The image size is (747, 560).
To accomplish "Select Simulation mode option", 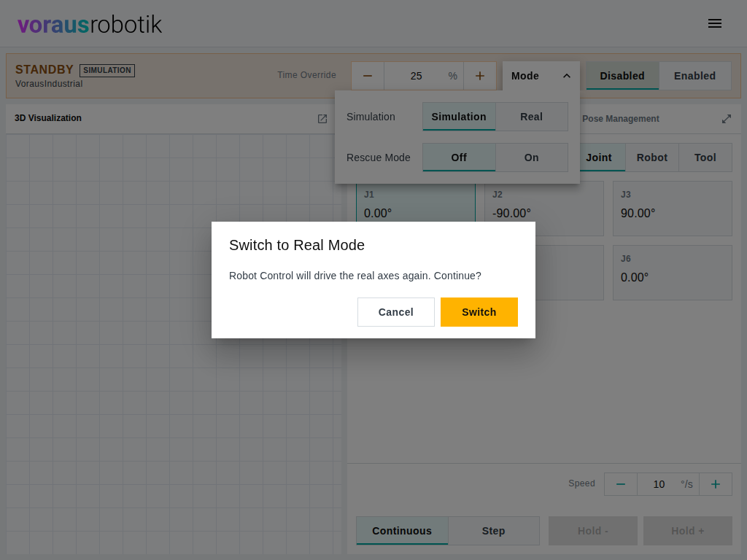I will (459, 117).
